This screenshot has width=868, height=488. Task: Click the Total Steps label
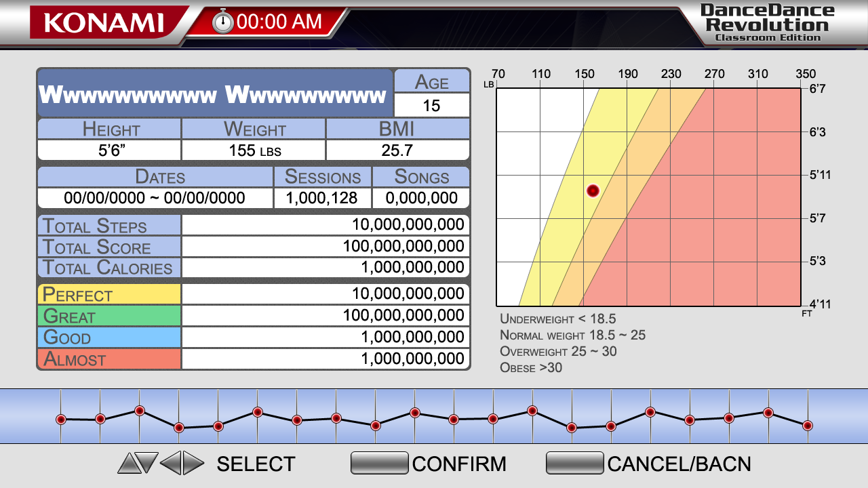(x=109, y=226)
